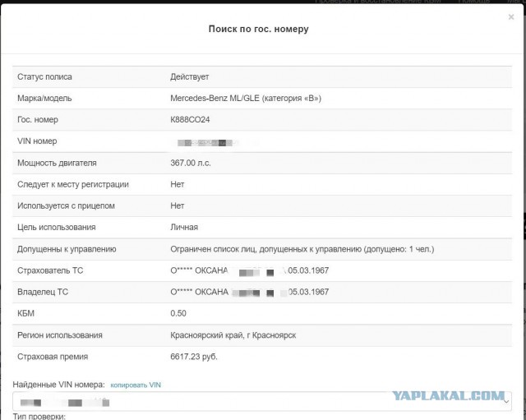Click the engine power 367.00 л.с. value

(x=191, y=163)
